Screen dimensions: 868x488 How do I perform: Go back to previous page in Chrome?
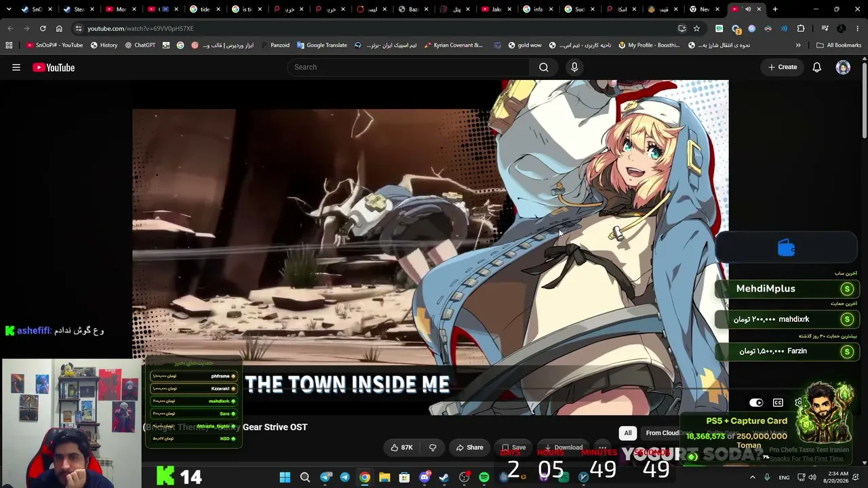(x=10, y=28)
